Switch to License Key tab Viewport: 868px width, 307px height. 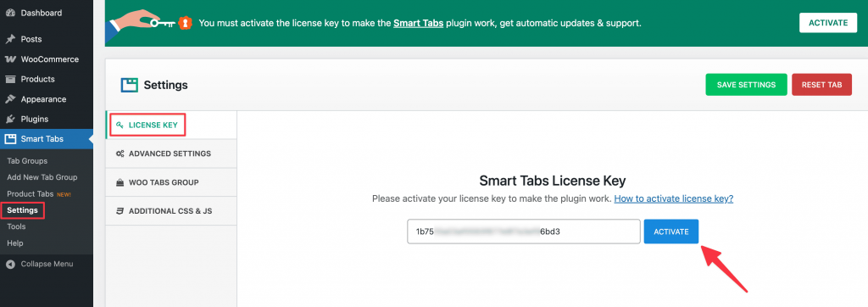click(171, 126)
